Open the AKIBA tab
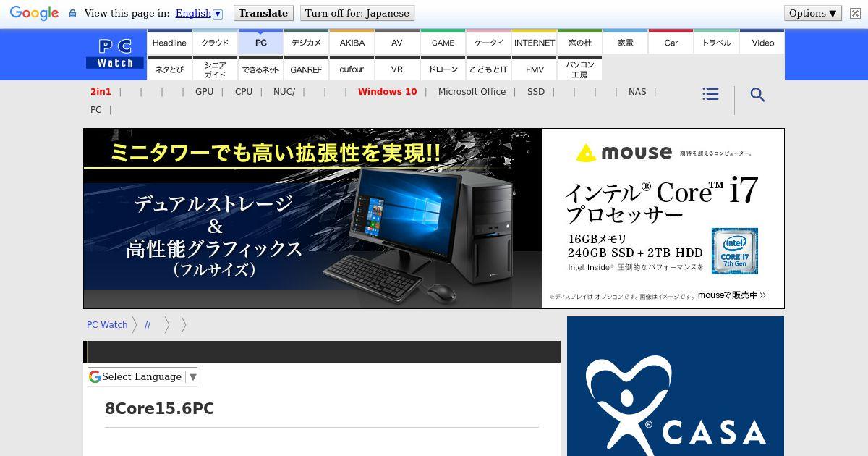868x456 pixels. 352,42
